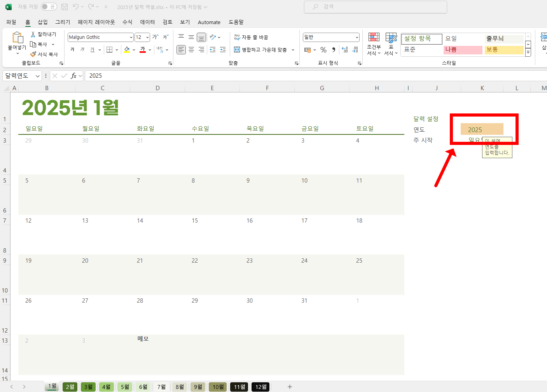This screenshot has height=392, width=547.
Task: Align text left icon
Action: coord(181,49)
